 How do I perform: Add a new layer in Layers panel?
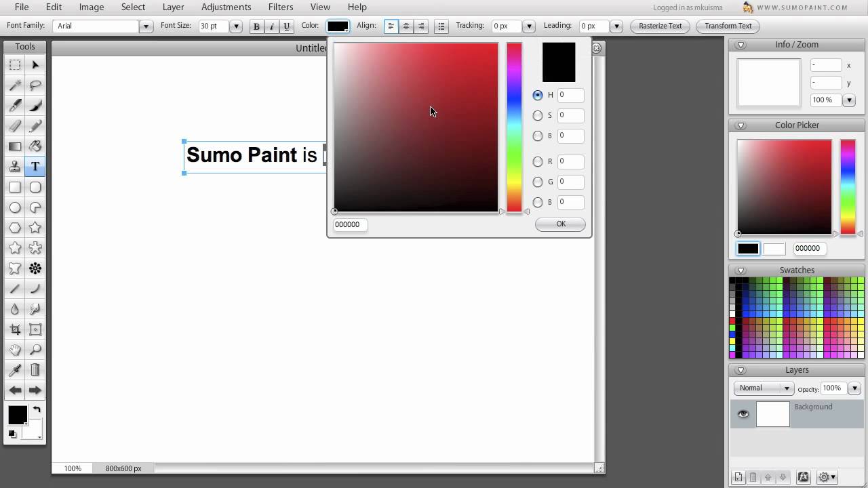click(738, 477)
